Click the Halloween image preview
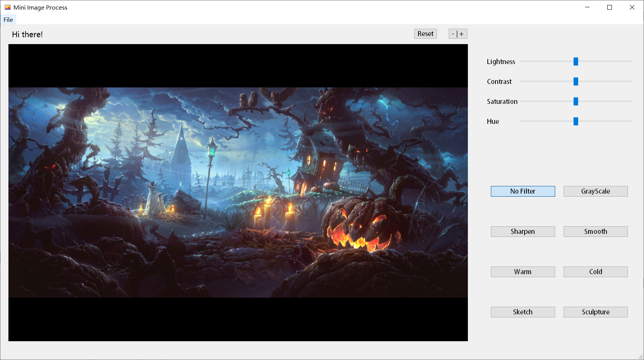Viewport: 644px width, 360px height. (x=238, y=192)
